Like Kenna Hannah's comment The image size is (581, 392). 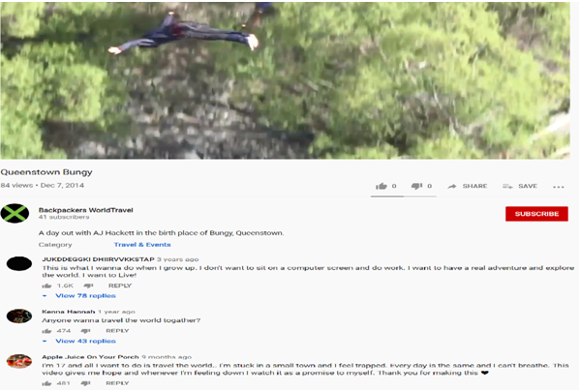click(46, 331)
